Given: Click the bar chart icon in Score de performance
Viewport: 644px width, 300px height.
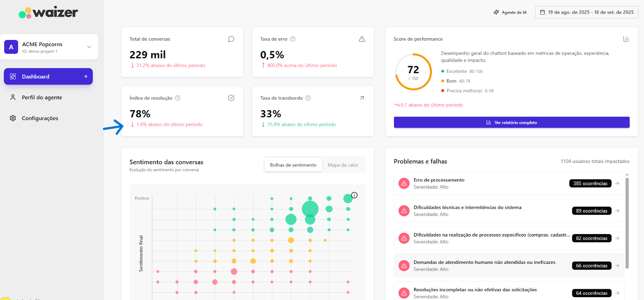Looking at the screenshot, I should [x=626, y=39].
